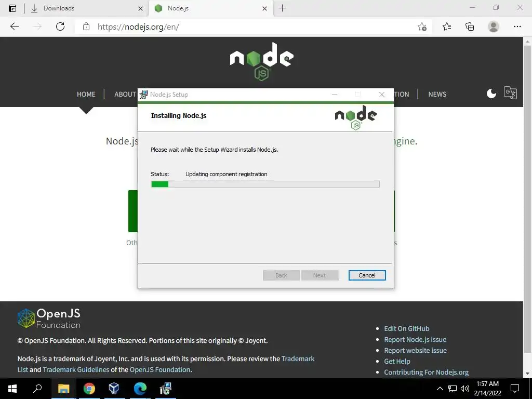Close the Downloads tab
Image resolution: width=532 pixels, height=399 pixels.
[140, 8]
